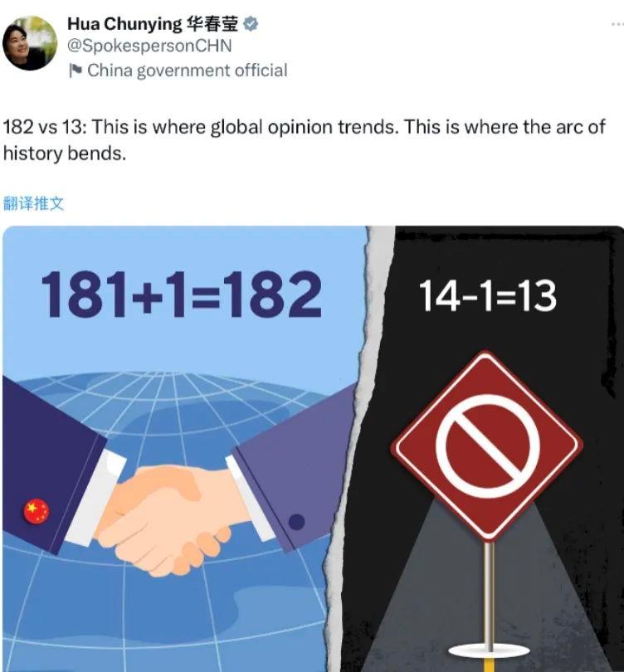
Task: Click the red prohibition road sign
Action: click(487, 445)
